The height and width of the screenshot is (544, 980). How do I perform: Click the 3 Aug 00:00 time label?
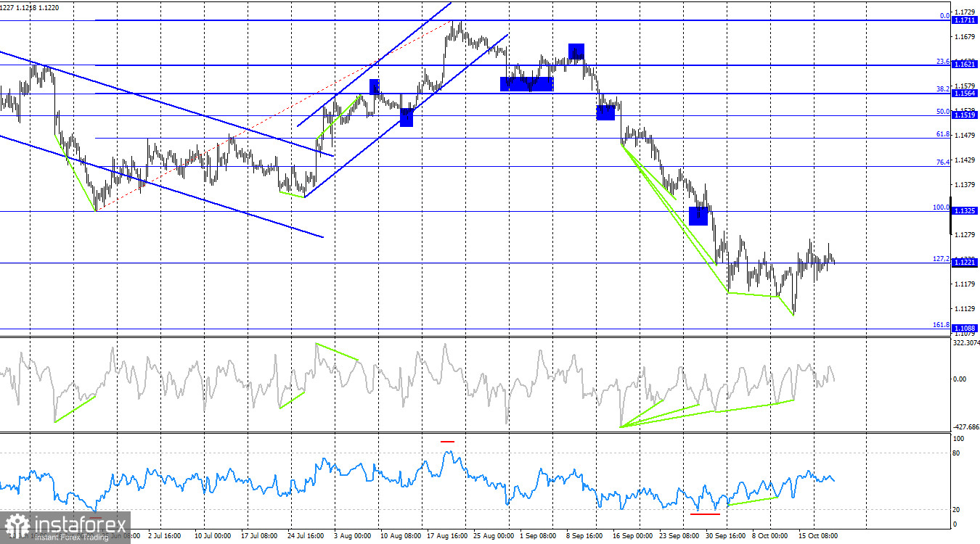[x=354, y=536]
